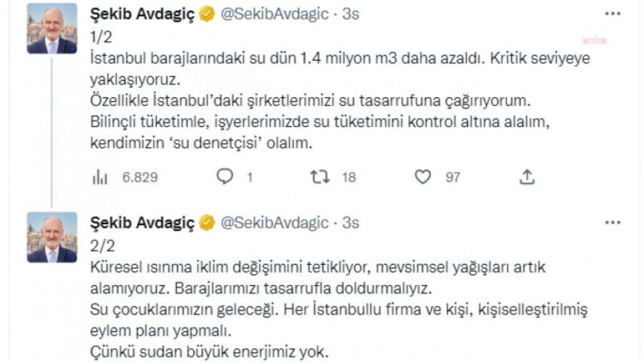Click reply icon on first tweet
644x362 pixels.
coord(225,176)
